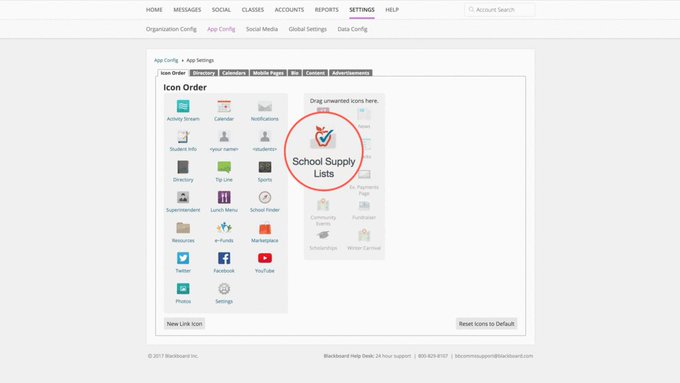Select the Lunch Menu icon
This screenshot has width=680, height=383.
point(224,197)
